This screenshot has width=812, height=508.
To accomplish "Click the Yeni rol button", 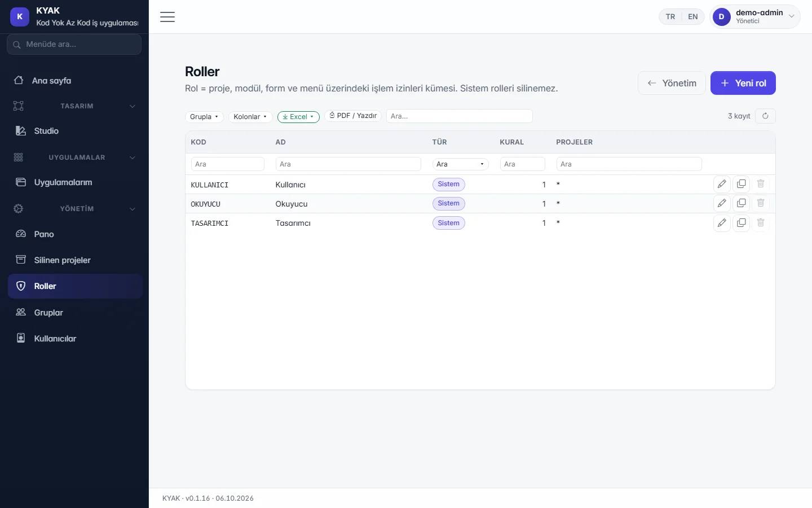I will coord(743,83).
